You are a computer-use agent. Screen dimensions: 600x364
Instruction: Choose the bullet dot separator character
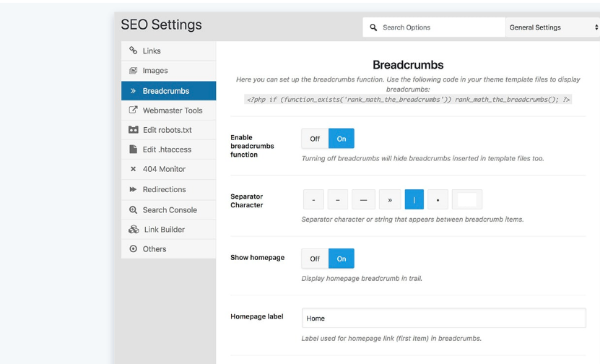(438, 199)
